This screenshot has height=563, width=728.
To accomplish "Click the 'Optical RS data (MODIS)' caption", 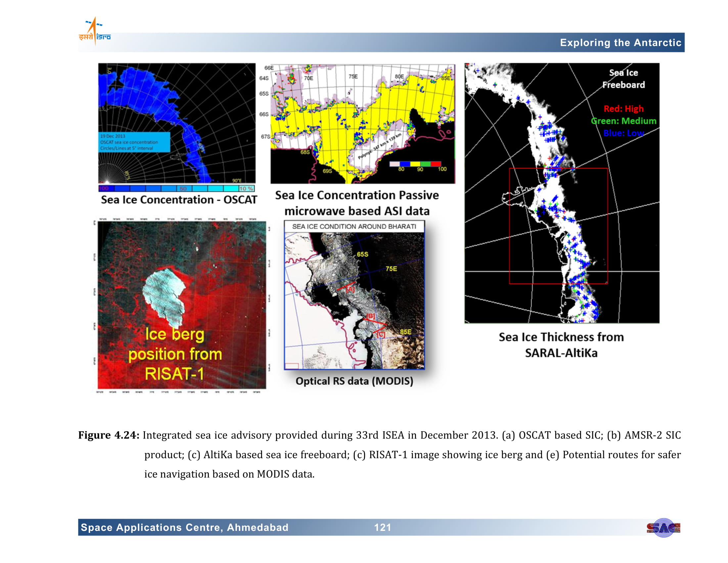I will tap(354, 381).
